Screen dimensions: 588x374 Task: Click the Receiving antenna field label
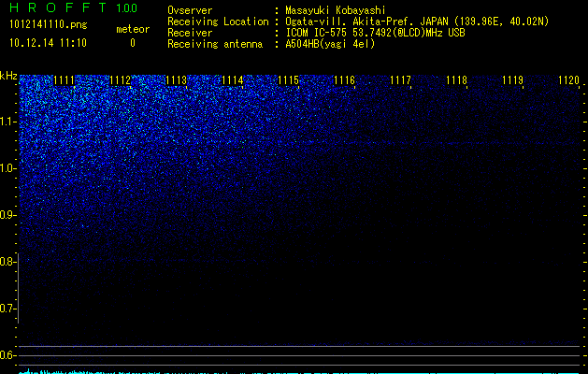pyautogui.click(x=215, y=44)
